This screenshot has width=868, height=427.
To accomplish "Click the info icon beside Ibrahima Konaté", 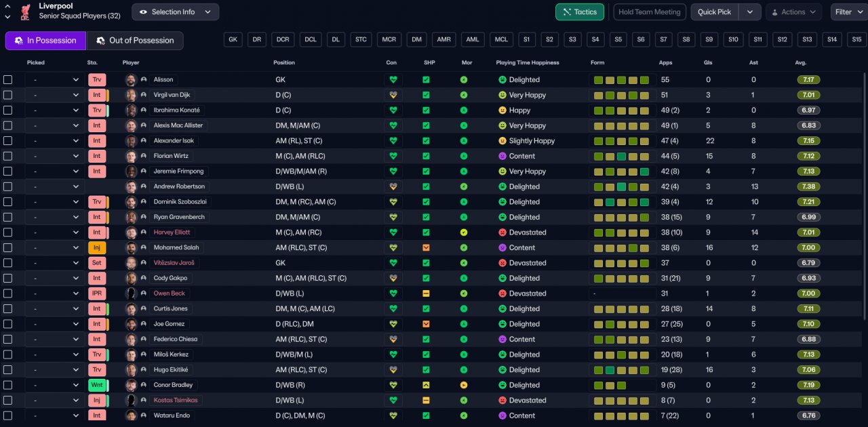I will coord(144,110).
